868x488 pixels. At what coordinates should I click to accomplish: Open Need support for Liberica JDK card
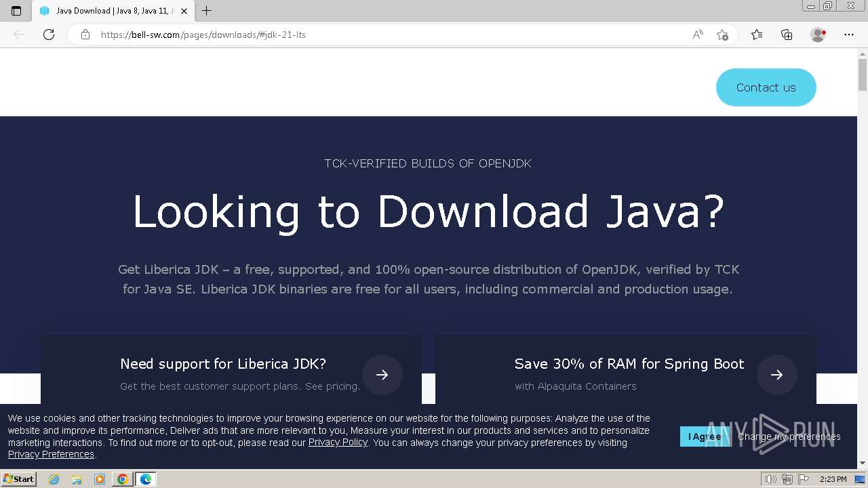(x=231, y=370)
